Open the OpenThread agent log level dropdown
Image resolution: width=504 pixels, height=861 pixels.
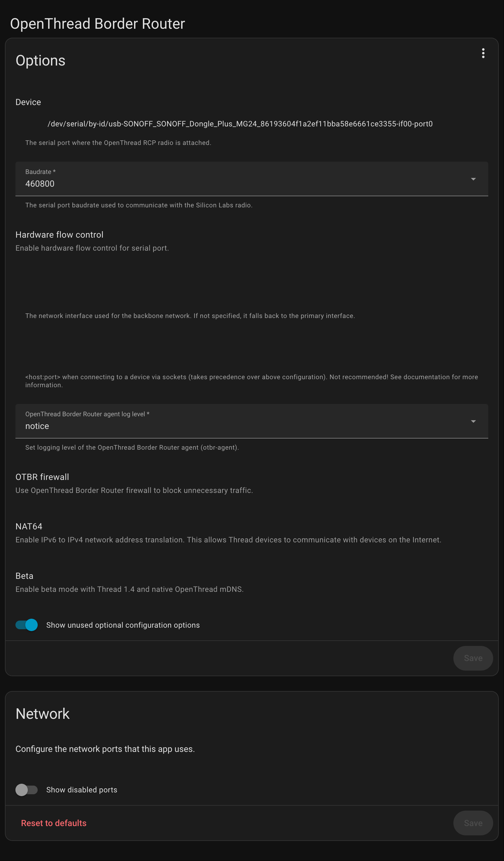click(252, 421)
